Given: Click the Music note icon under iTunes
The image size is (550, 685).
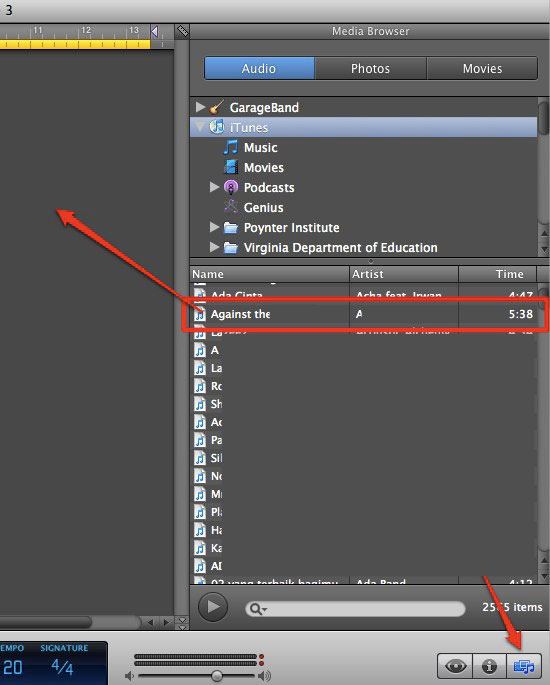Looking at the screenshot, I should [231, 147].
